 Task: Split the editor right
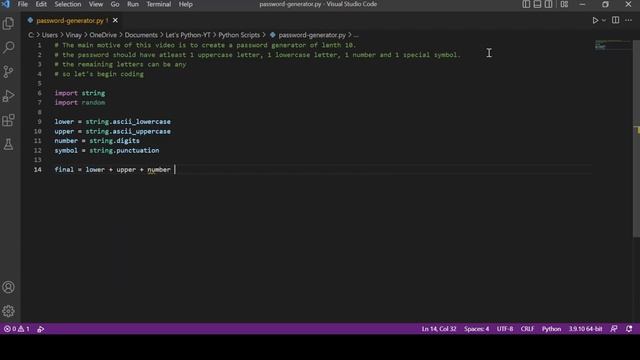[x=616, y=20]
